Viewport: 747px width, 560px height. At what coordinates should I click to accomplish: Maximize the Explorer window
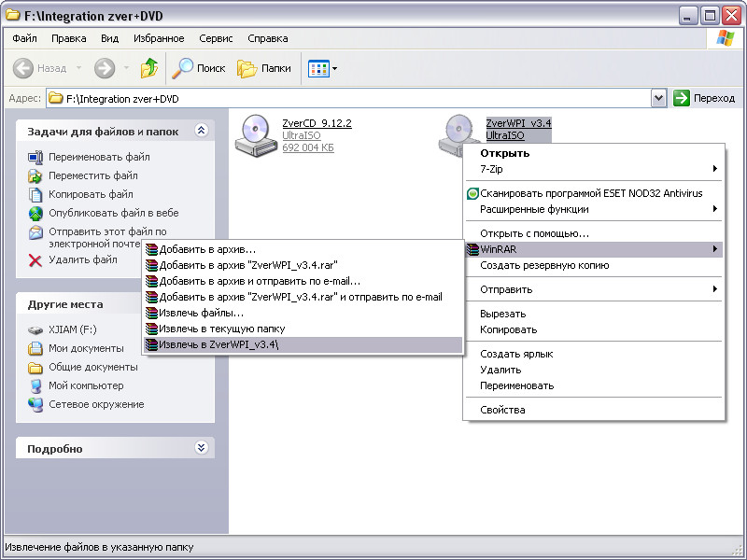pos(710,16)
